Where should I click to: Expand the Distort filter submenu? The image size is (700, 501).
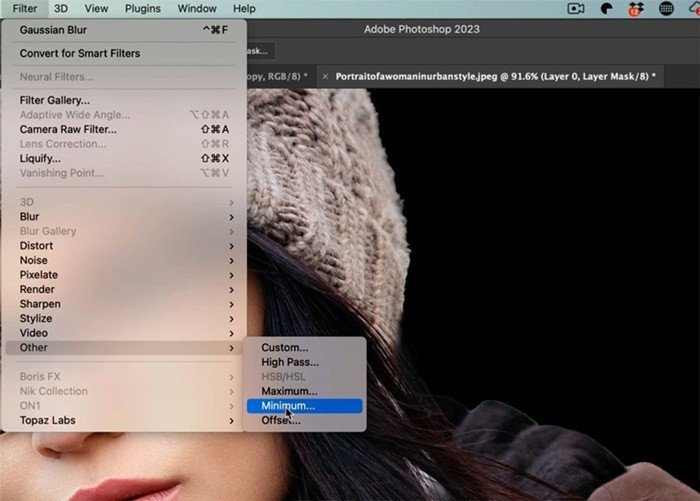(x=36, y=246)
